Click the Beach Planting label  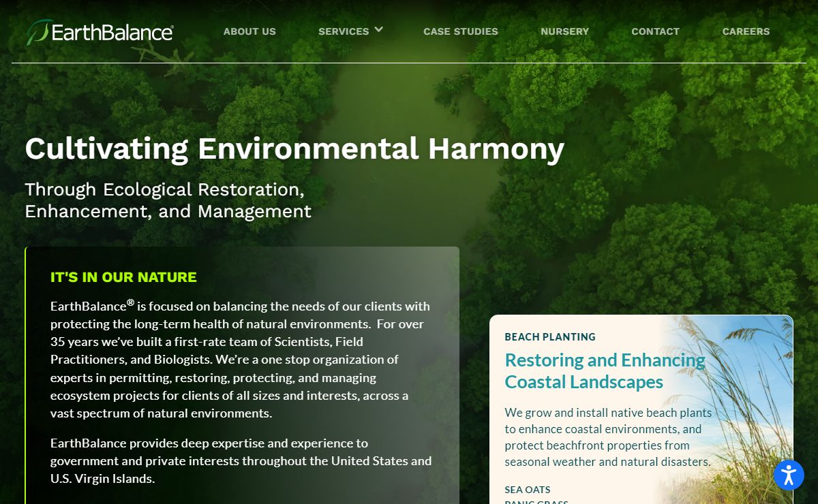pyautogui.click(x=550, y=337)
